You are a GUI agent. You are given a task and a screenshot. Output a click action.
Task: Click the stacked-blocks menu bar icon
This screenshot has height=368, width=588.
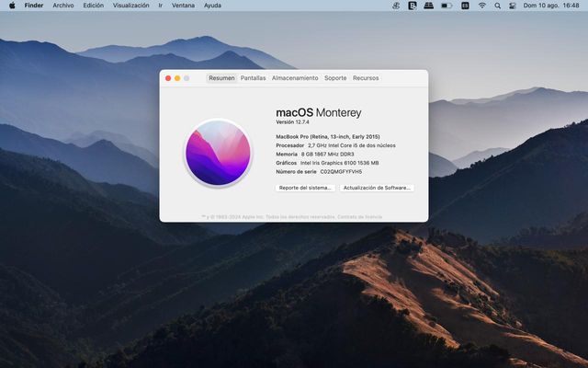(x=429, y=6)
